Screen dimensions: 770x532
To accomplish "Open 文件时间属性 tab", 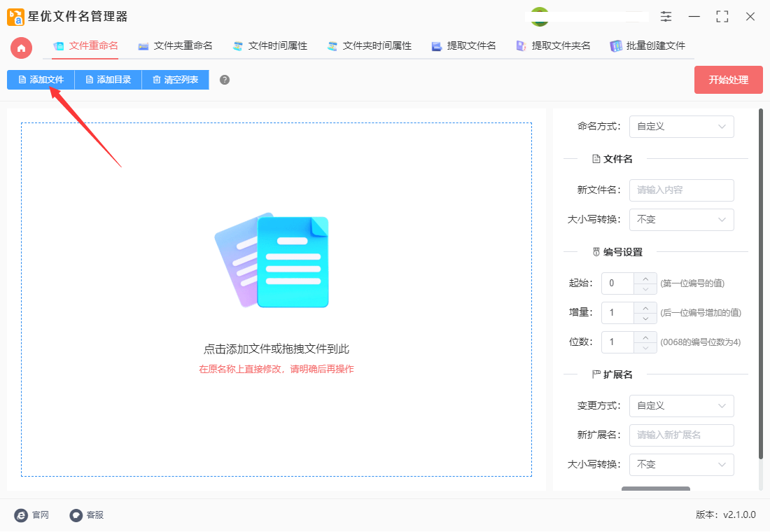I will pos(270,46).
